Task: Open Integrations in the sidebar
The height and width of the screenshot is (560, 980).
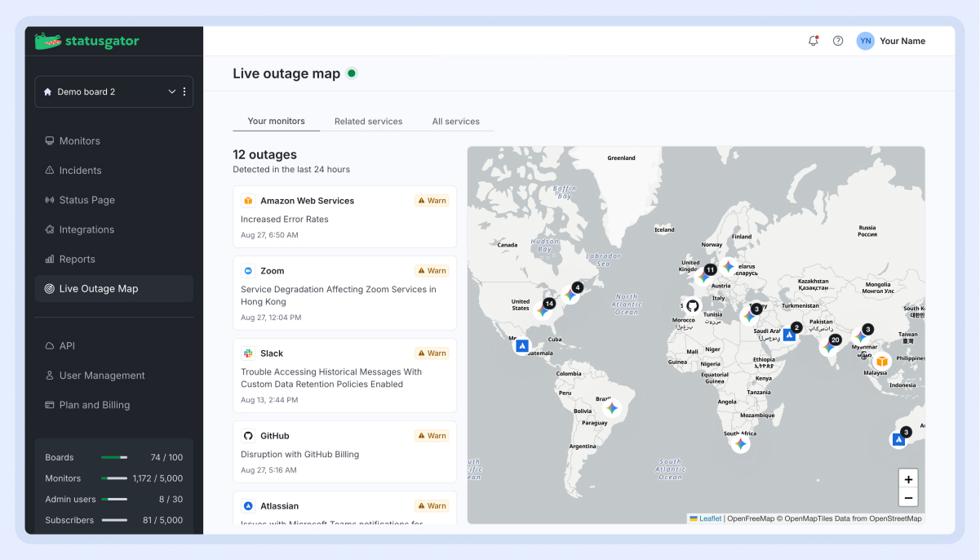Action: coord(114,229)
